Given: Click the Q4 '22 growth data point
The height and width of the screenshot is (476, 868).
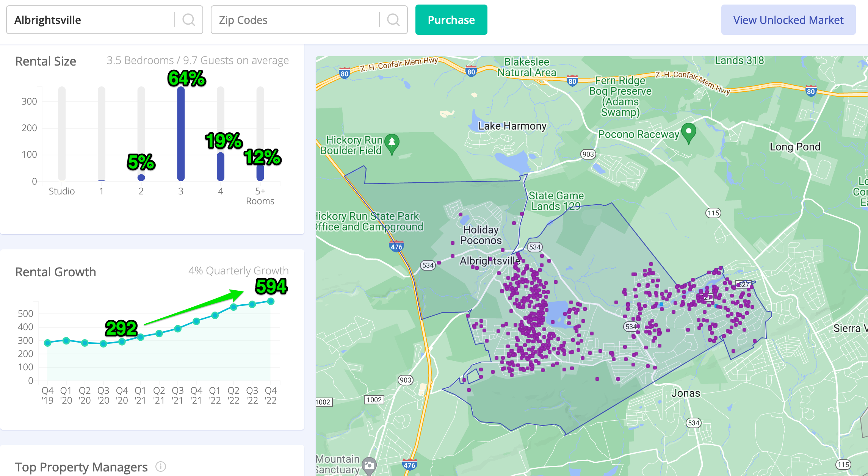Looking at the screenshot, I should (271, 301).
